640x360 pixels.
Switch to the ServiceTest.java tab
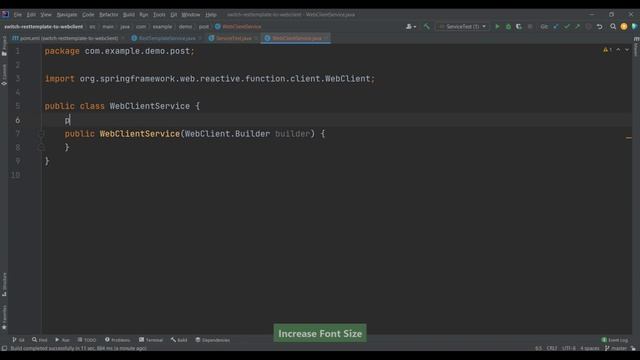(233, 38)
